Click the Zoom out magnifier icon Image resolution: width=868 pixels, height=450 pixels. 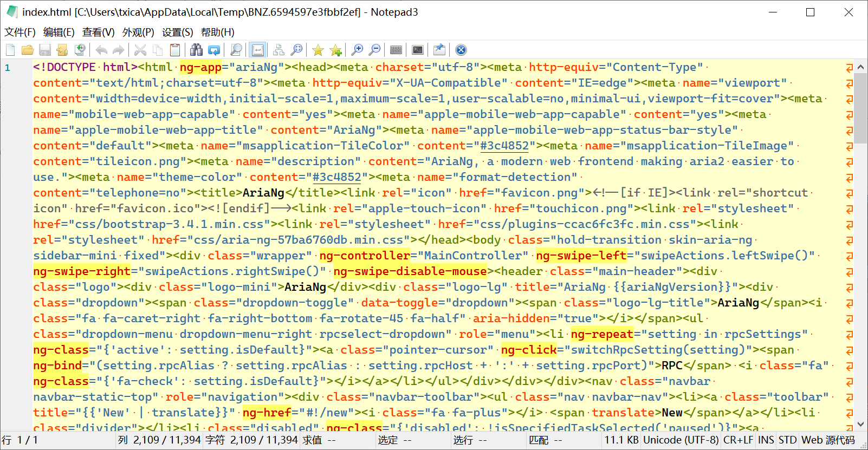pyautogui.click(x=374, y=50)
